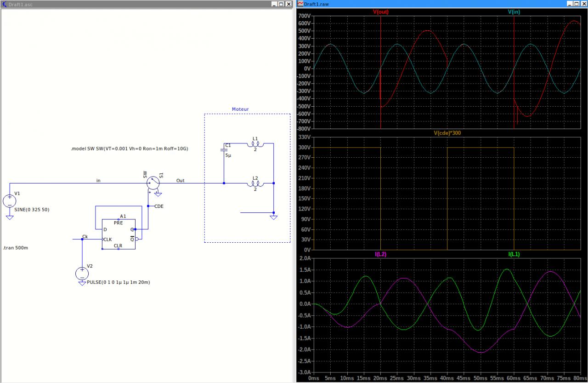Click the PULSE value text under V2
The width and height of the screenshot is (588, 383).
click(118, 282)
